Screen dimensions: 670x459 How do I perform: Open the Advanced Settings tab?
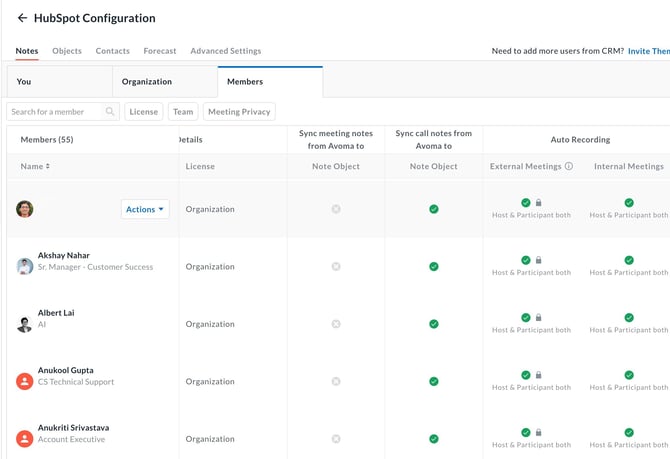[225, 51]
